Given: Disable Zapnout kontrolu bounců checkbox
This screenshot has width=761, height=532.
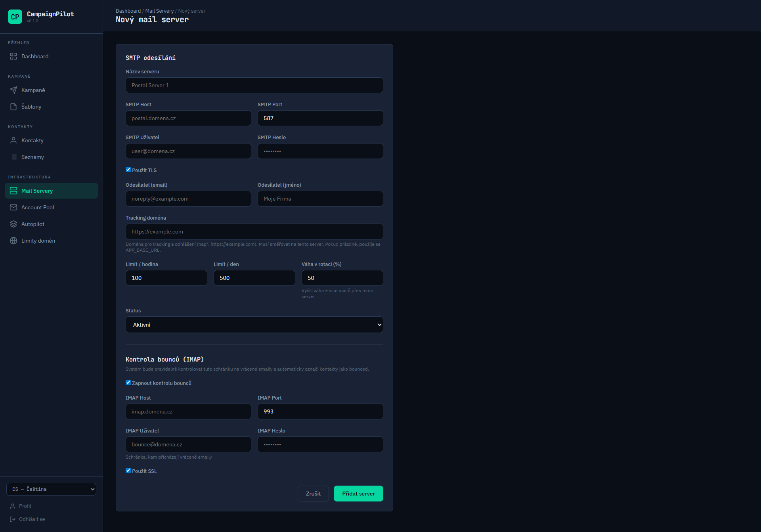Looking at the screenshot, I should (128, 383).
